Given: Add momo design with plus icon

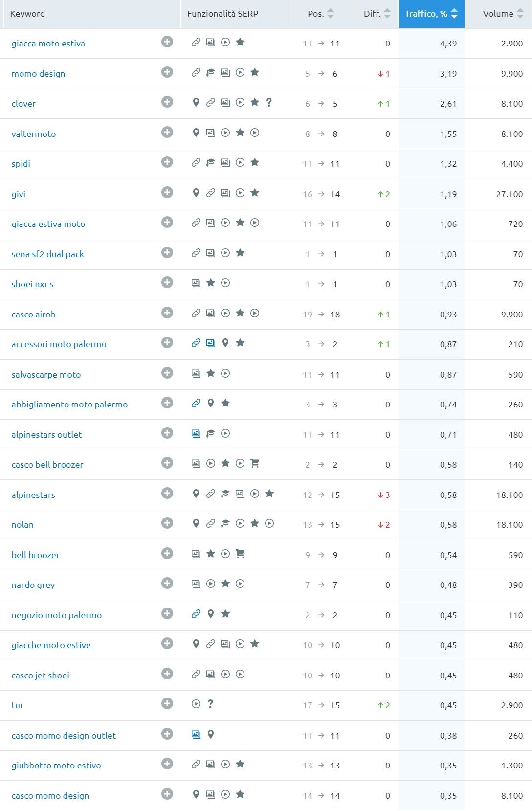Looking at the screenshot, I should coord(167,72).
